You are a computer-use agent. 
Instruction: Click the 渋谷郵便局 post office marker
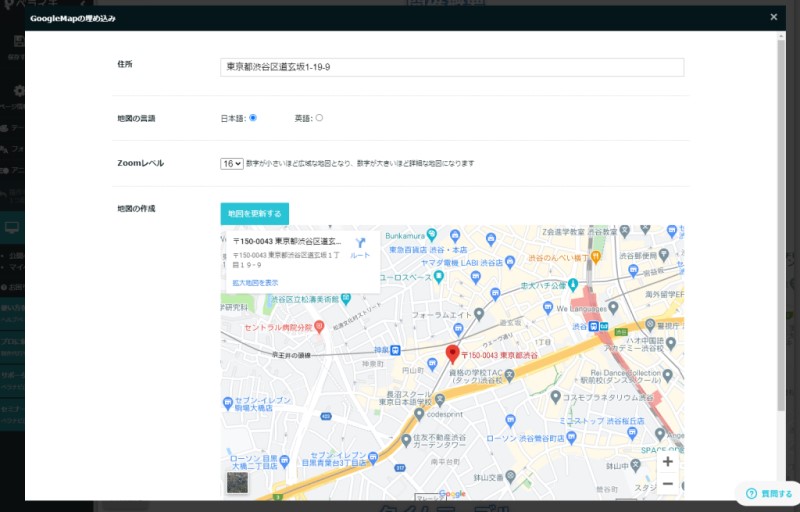tap(663, 254)
